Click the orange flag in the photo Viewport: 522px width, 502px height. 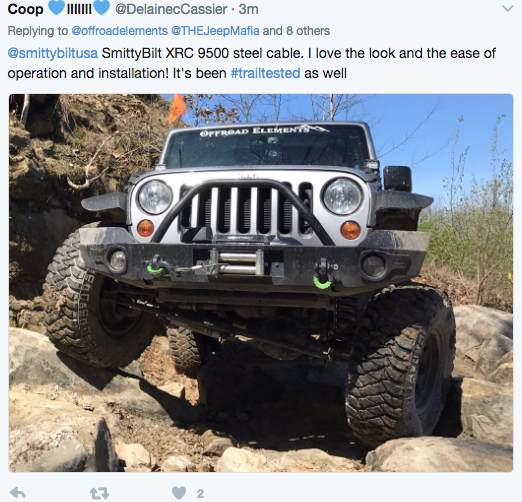click(177, 108)
